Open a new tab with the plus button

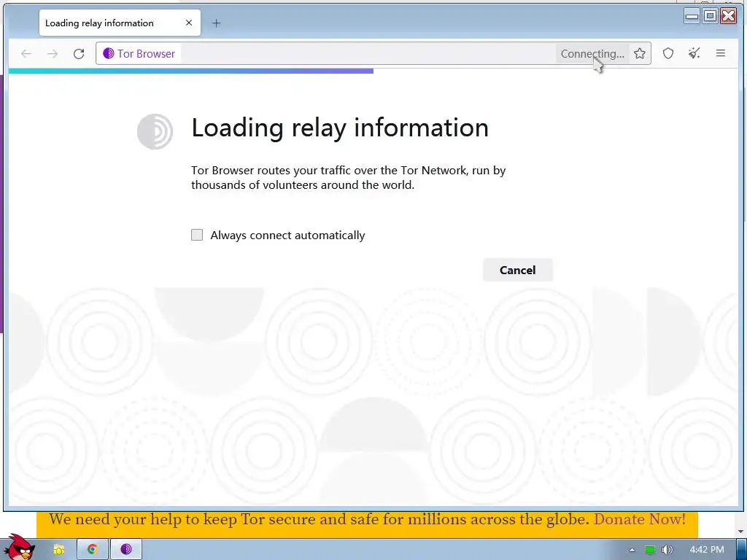(x=216, y=23)
